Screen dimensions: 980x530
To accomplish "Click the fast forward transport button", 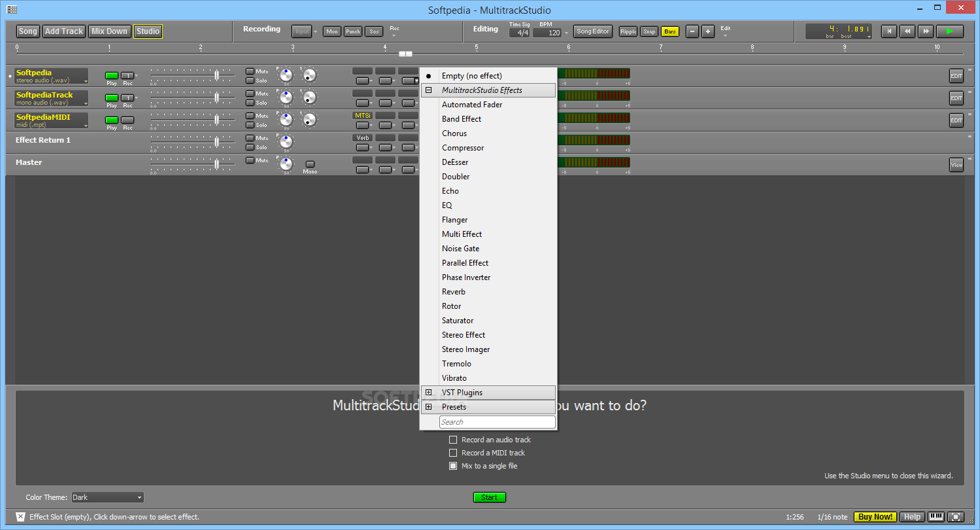I will [925, 31].
